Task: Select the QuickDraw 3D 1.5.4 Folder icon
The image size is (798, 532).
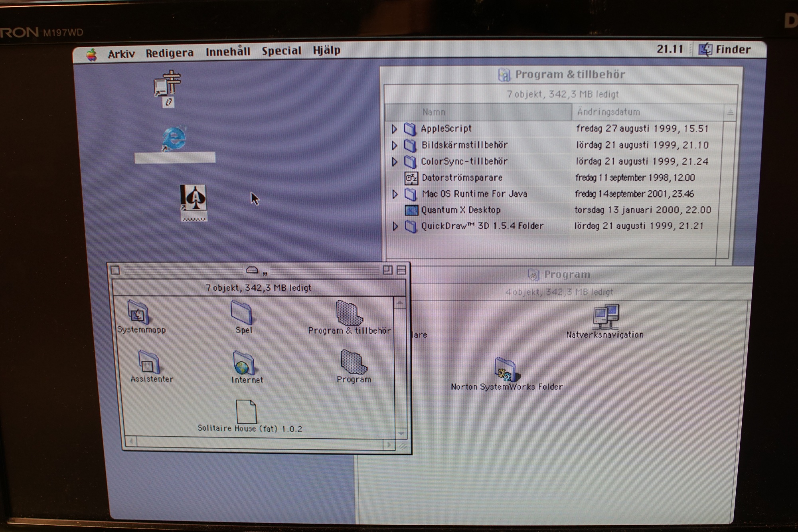Action: pyautogui.click(x=411, y=226)
